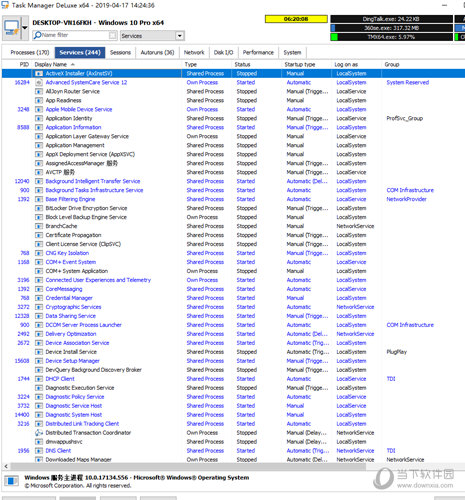Click the Apple Mobile Device Service icon
The height and width of the screenshot is (500, 465).
click(39, 109)
